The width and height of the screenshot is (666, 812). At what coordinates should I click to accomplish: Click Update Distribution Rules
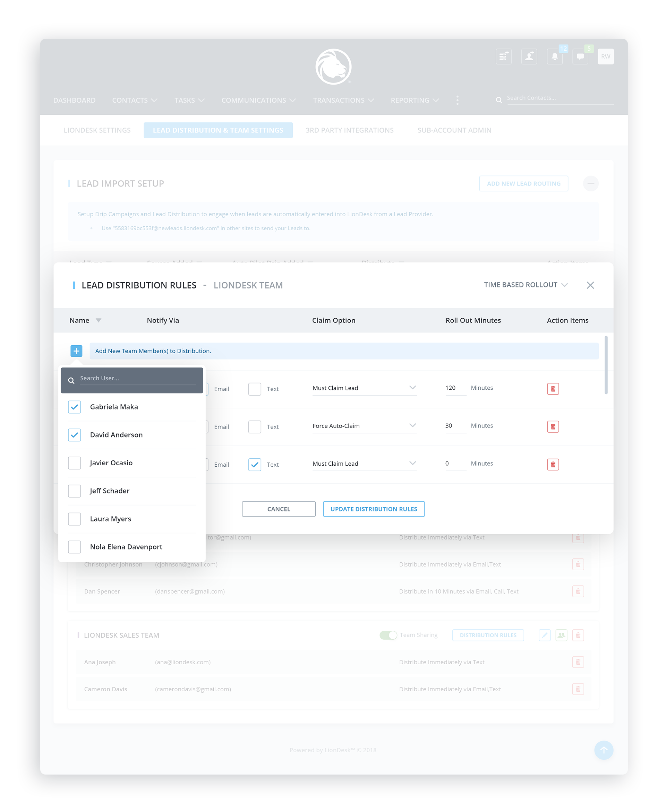point(374,509)
